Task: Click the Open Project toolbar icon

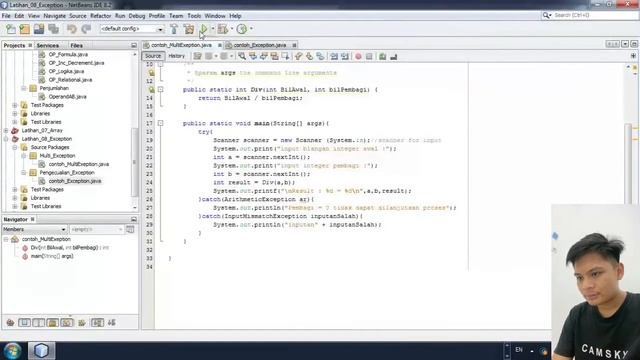Action: pyautogui.click(x=39, y=29)
